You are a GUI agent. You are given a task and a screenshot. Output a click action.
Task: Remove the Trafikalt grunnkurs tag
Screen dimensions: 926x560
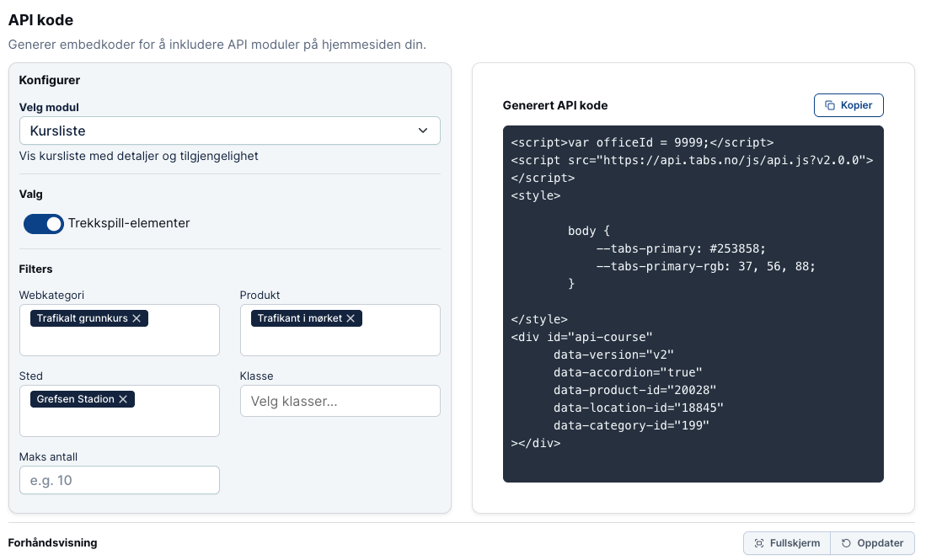(136, 318)
